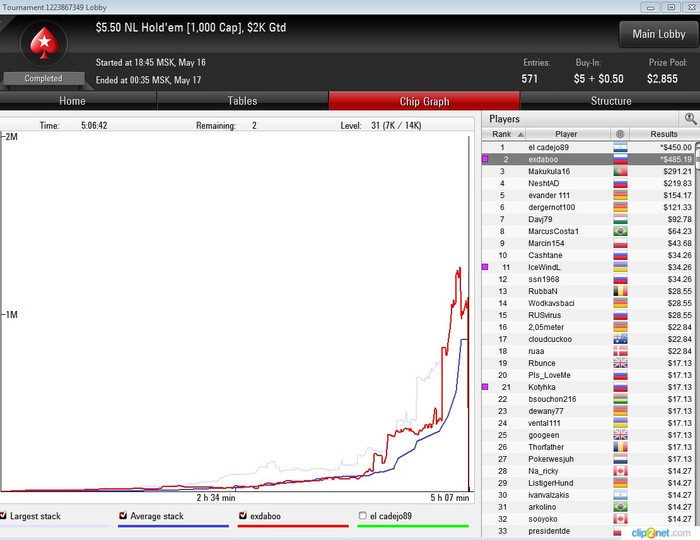Click the Brazil flag beside MarcusCosta1
The height and width of the screenshot is (540, 700).
pos(621,231)
